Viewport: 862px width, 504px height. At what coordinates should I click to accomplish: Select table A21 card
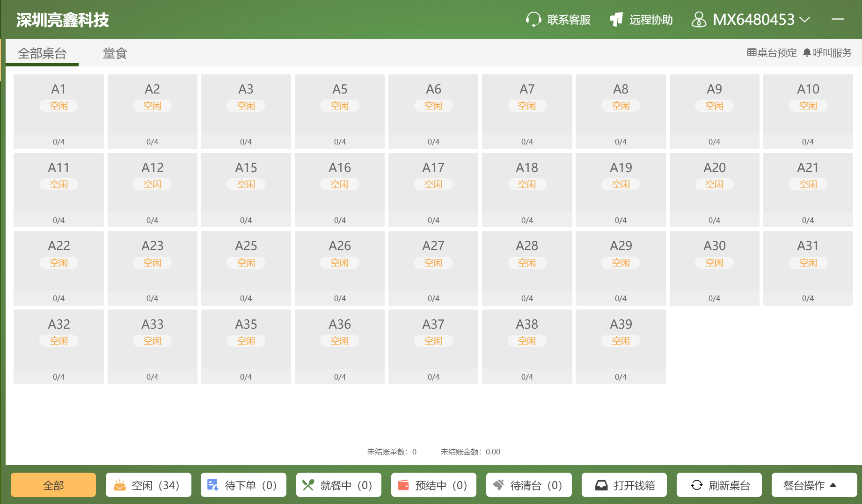(808, 190)
